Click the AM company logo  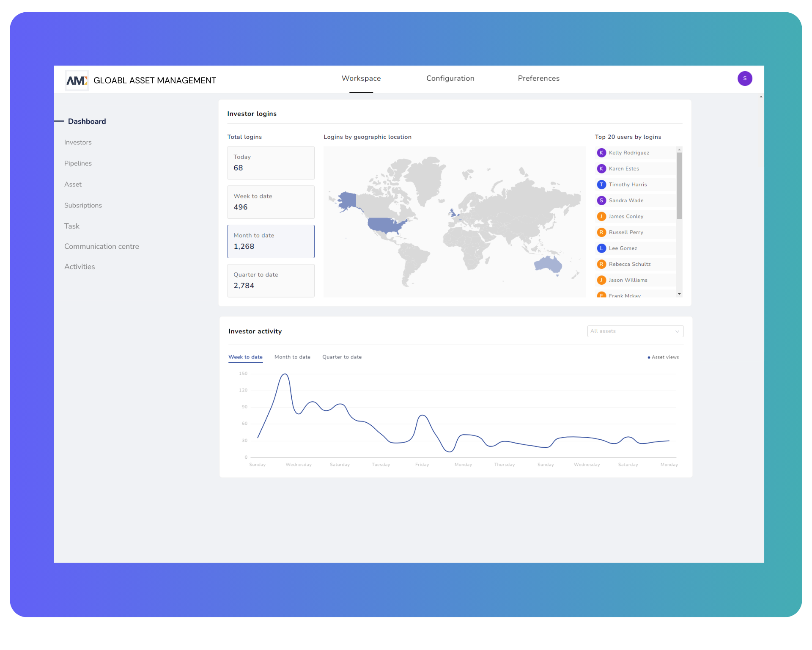77,80
